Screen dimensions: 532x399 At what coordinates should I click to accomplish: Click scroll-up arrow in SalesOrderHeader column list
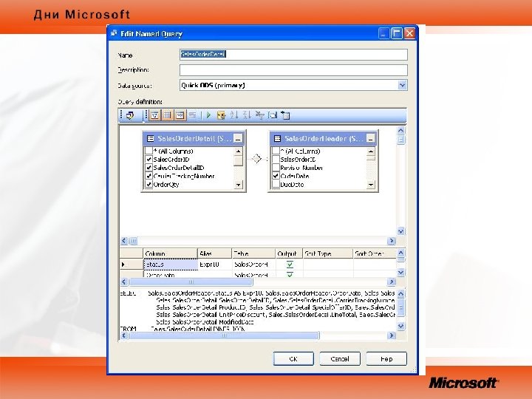[371, 151]
